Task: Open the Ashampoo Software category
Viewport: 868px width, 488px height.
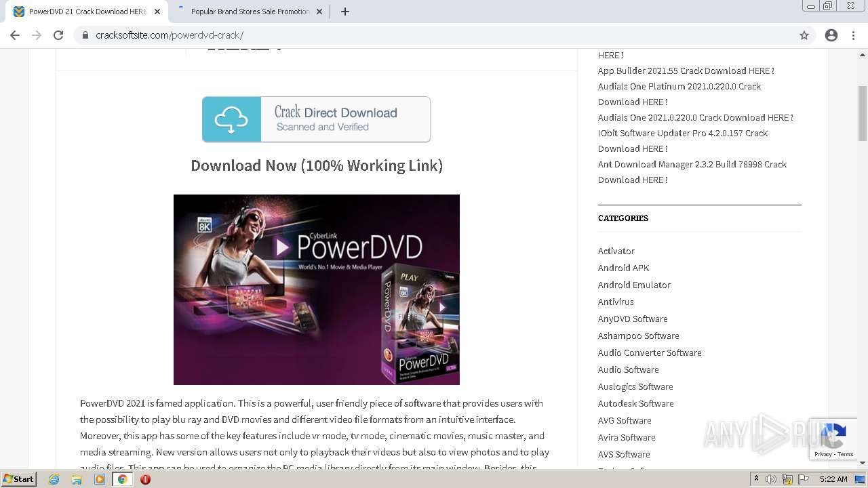Action: pos(639,335)
